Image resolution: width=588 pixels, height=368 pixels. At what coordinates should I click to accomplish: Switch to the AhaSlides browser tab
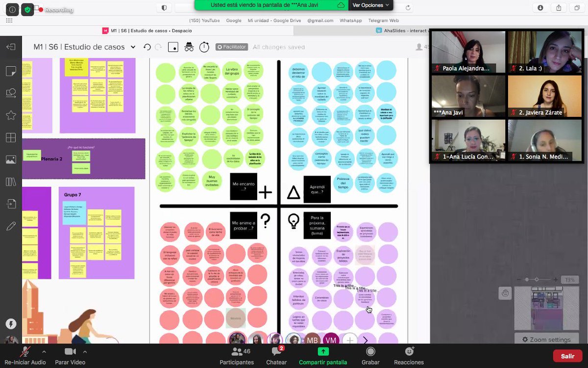(x=403, y=30)
